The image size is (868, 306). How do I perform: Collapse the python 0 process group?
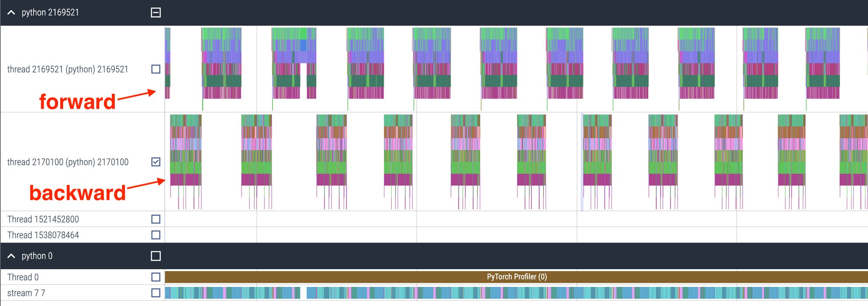click(11, 256)
